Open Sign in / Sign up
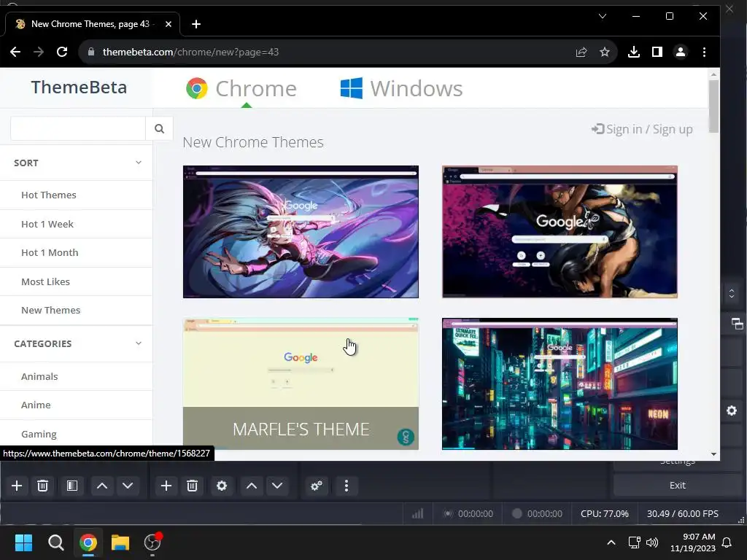 (x=642, y=130)
